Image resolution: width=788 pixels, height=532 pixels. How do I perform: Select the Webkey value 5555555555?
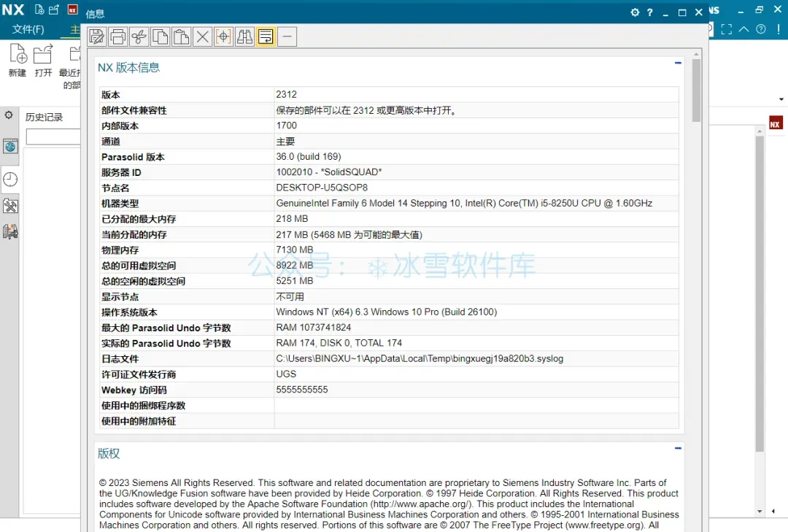click(302, 390)
